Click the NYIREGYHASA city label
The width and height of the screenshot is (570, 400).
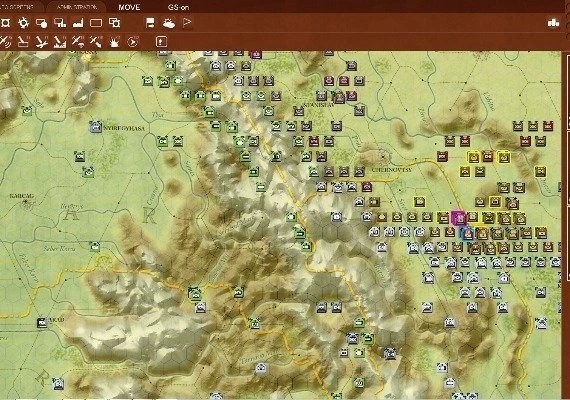(124, 128)
